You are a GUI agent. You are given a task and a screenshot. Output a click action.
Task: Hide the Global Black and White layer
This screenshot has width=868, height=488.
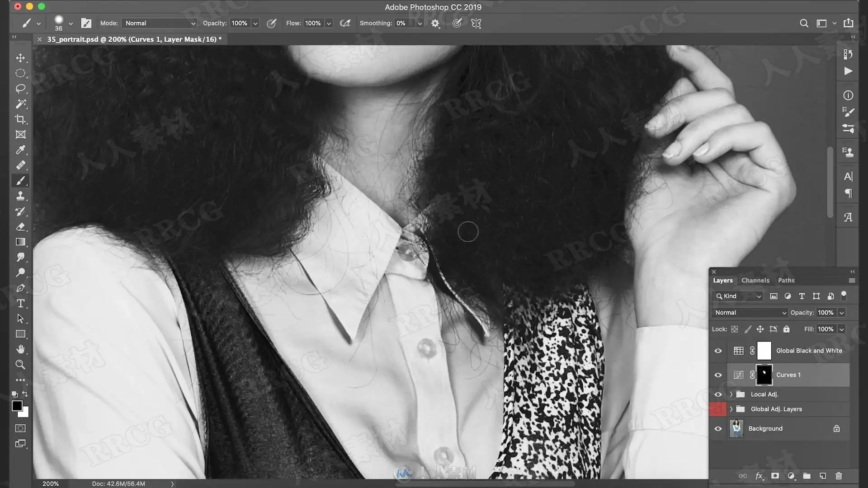point(718,351)
